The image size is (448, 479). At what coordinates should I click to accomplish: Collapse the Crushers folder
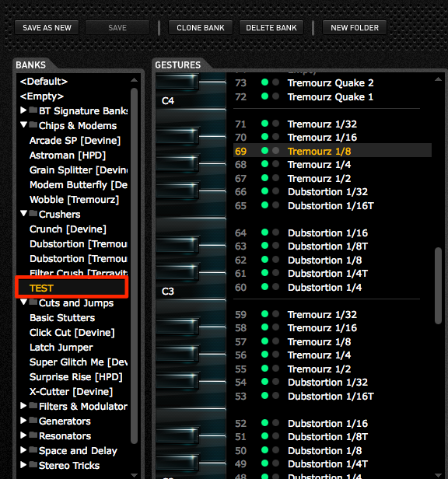click(x=23, y=214)
